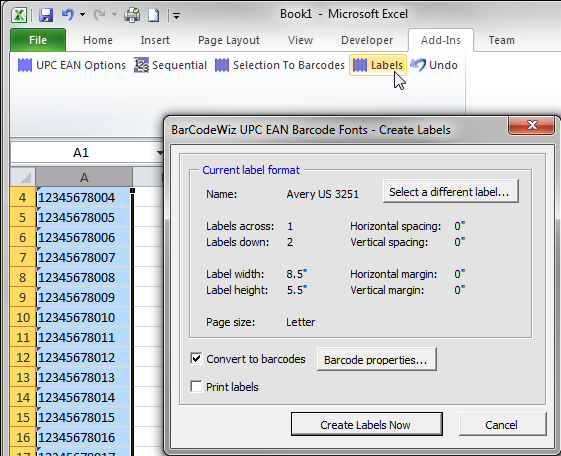Click cell containing 12345678014
This screenshot has height=456, width=561.
pyautogui.click(x=84, y=397)
